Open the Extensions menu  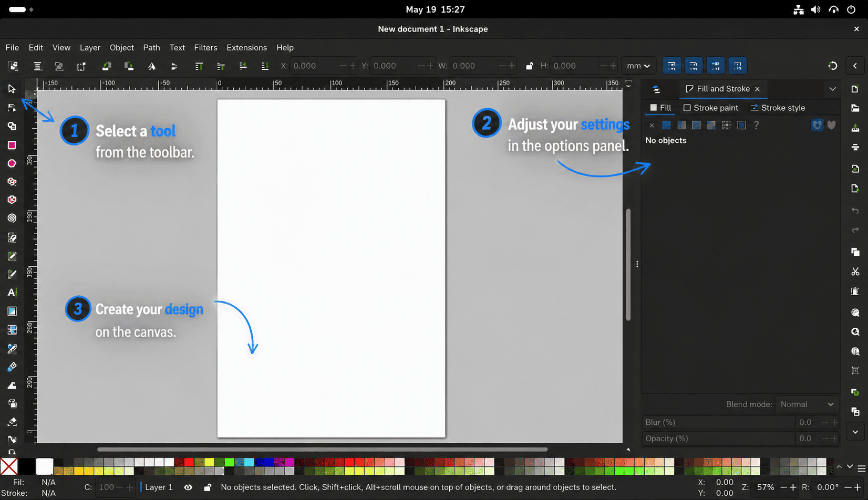(247, 47)
